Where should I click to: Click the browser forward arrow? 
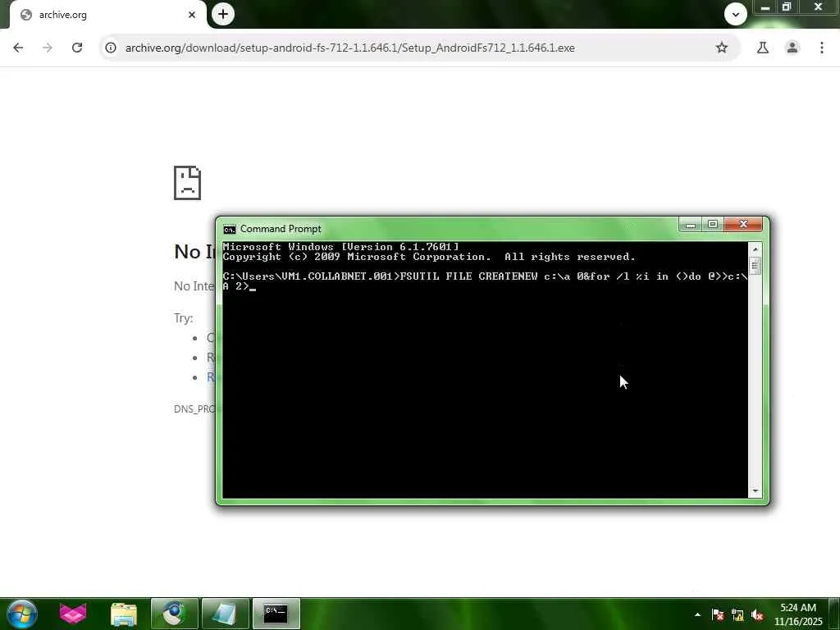click(x=48, y=48)
